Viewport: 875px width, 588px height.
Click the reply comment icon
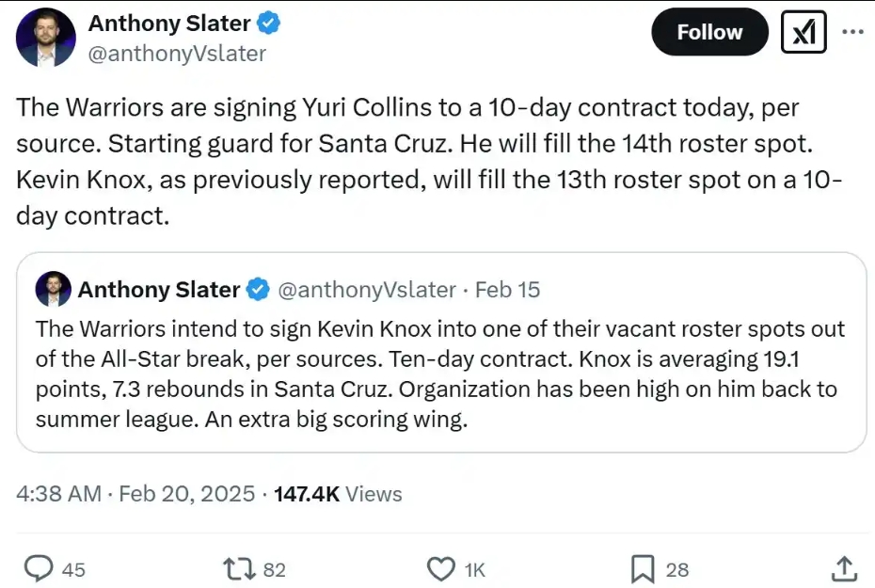(38, 568)
